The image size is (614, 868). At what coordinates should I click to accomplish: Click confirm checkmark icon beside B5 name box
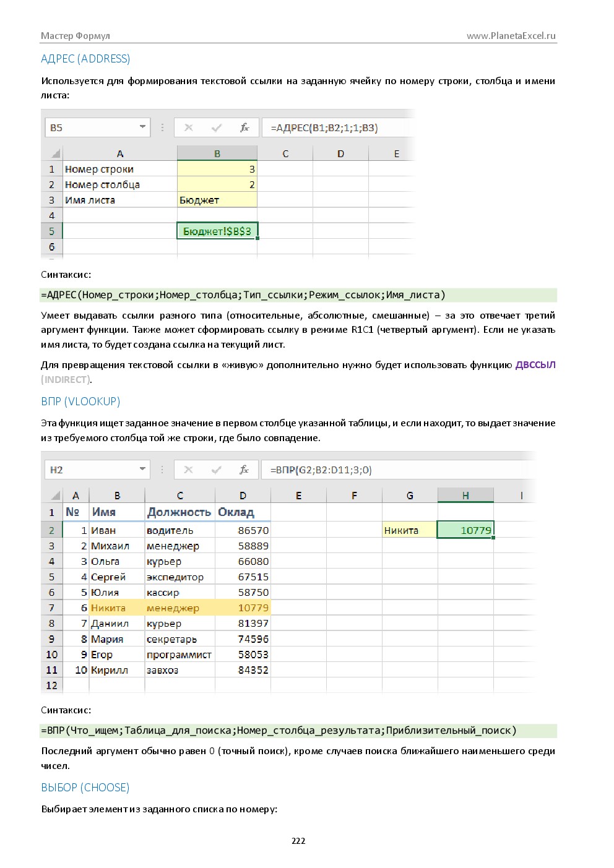217,127
